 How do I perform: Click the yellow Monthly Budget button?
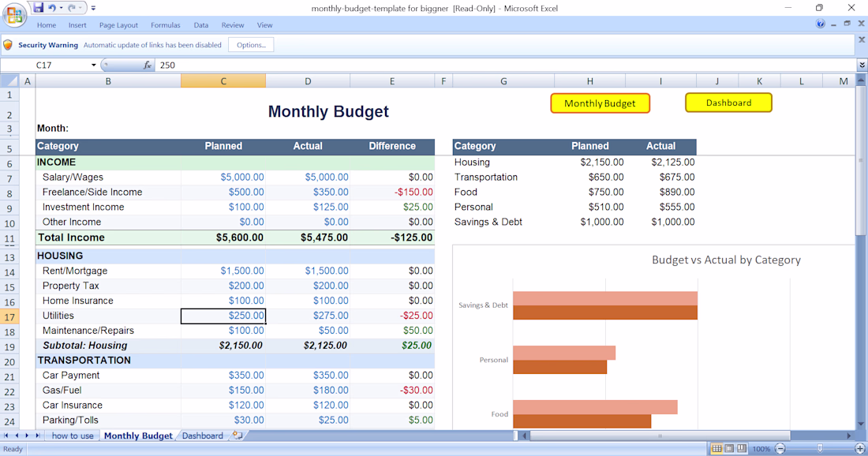[x=600, y=103]
